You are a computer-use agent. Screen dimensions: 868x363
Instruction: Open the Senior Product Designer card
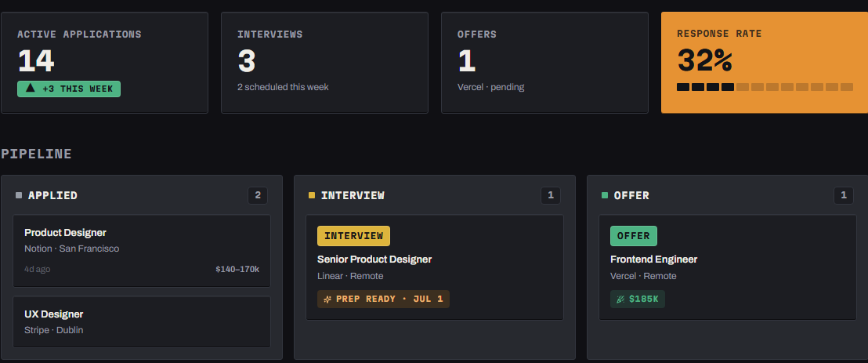[435, 267]
